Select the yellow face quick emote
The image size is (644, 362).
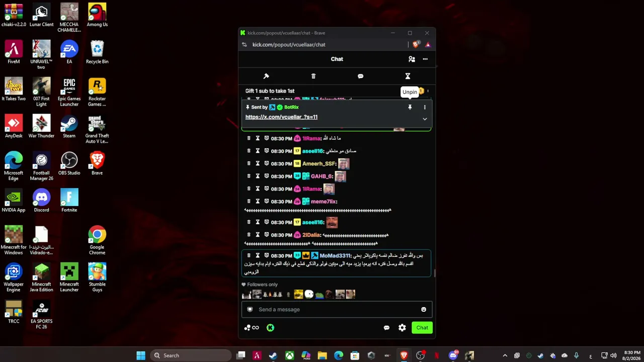pos(298,295)
